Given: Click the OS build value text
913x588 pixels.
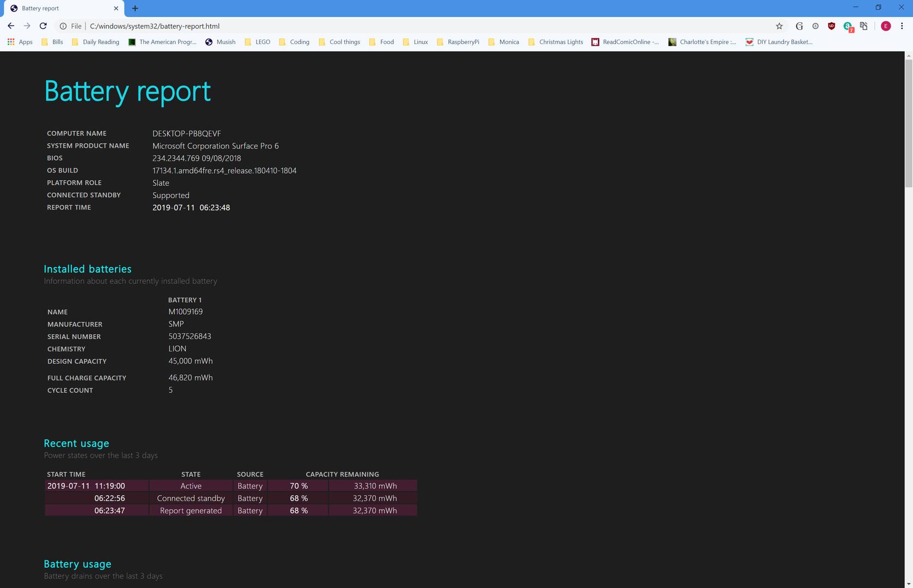Looking at the screenshot, I should pyautogui.click(x=224, y=170).
